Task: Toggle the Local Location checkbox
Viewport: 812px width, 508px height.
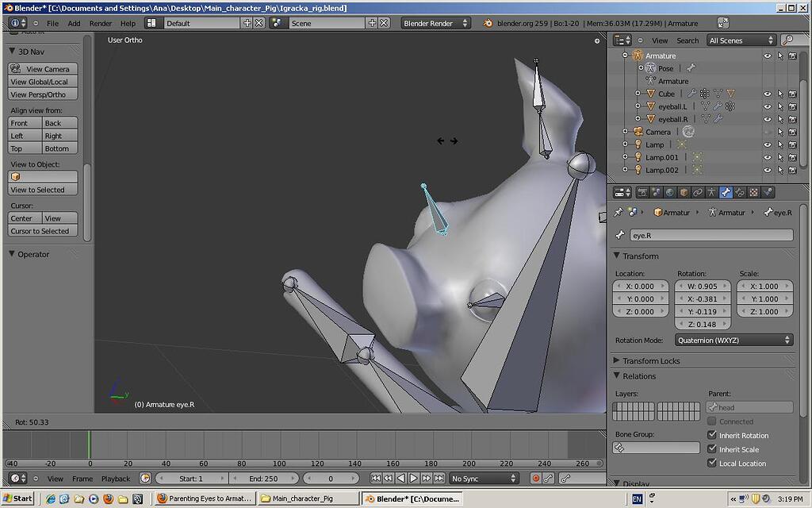Action: [x=712, y=464]
